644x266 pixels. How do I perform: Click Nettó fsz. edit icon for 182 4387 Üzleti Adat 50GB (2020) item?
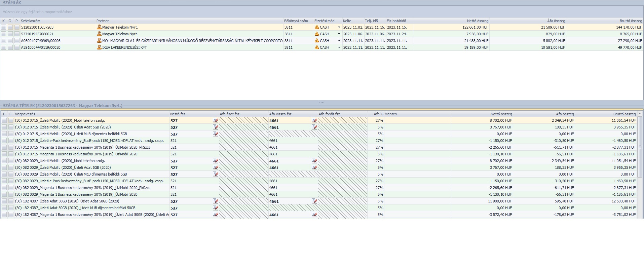tap(215, 201)
